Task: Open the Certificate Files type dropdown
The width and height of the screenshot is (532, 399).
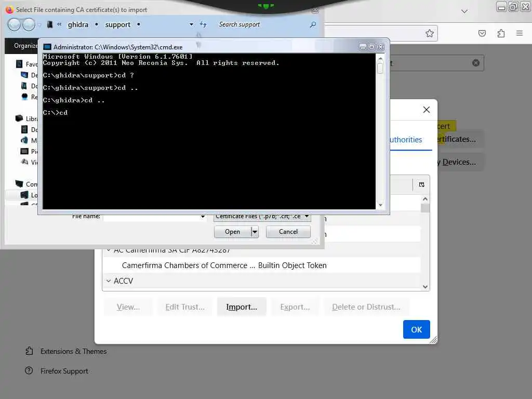Action: 307,216
